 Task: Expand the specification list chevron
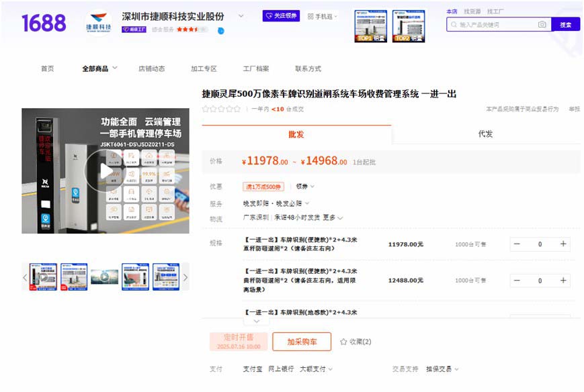point(256,322)
